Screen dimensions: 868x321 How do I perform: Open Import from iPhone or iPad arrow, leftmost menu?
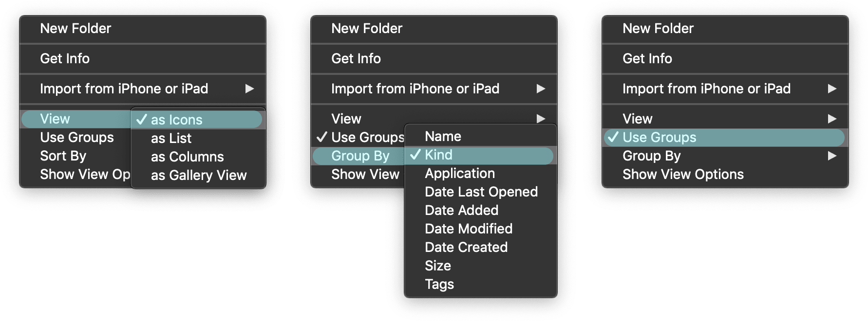(249, 89)
